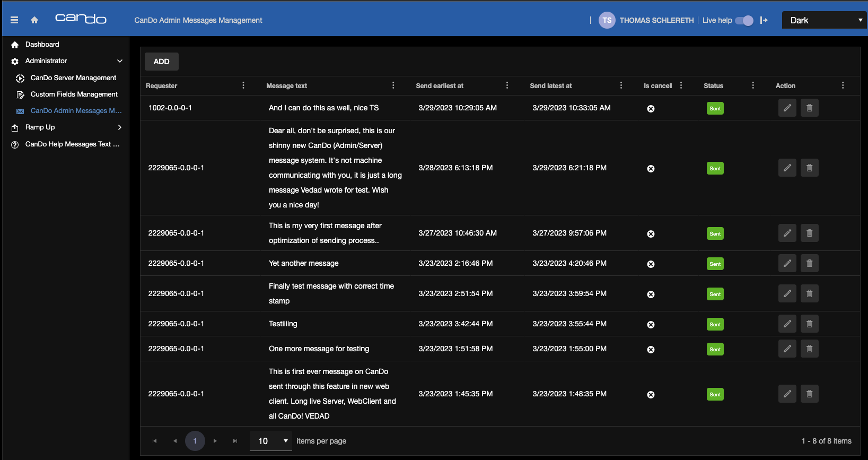Viewport: 868px width, 460px height.
Task: Delete the 'Testiiiing' message
Action: pyautogui.click(x=810, y=324)
